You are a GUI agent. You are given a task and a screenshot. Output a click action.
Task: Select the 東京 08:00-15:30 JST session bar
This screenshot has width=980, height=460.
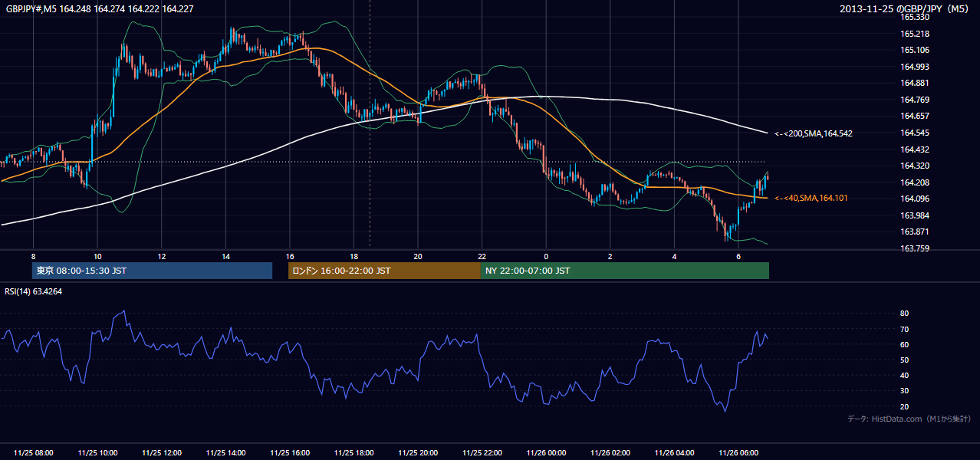[152, 271]
